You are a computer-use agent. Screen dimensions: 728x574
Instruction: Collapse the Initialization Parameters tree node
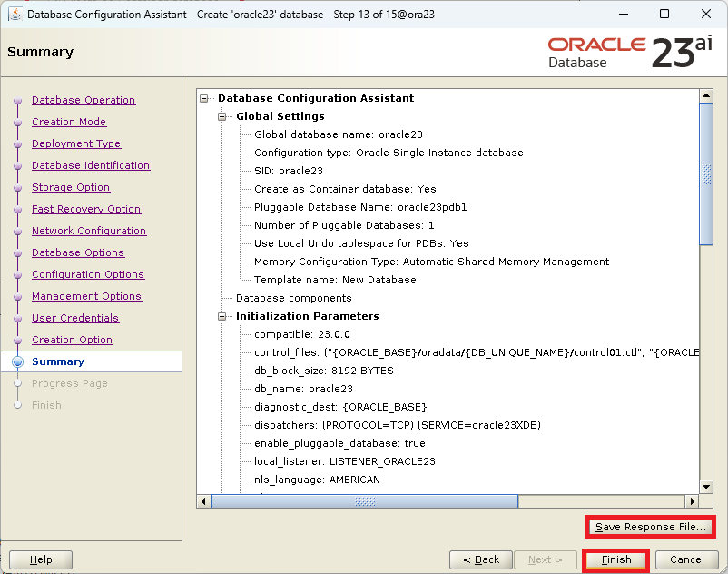tap(221, 316)
